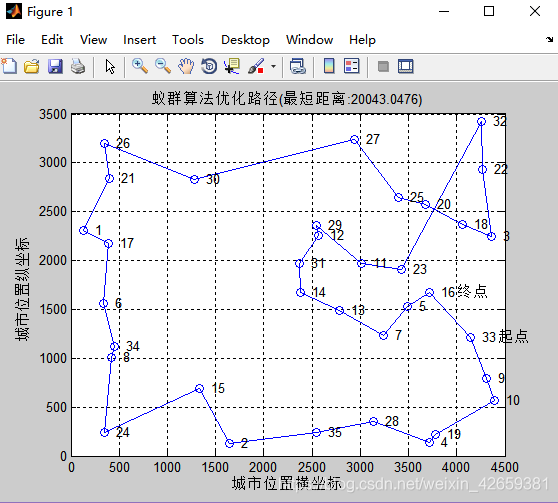Click the New Figure icon

click(x=9, y=66)
